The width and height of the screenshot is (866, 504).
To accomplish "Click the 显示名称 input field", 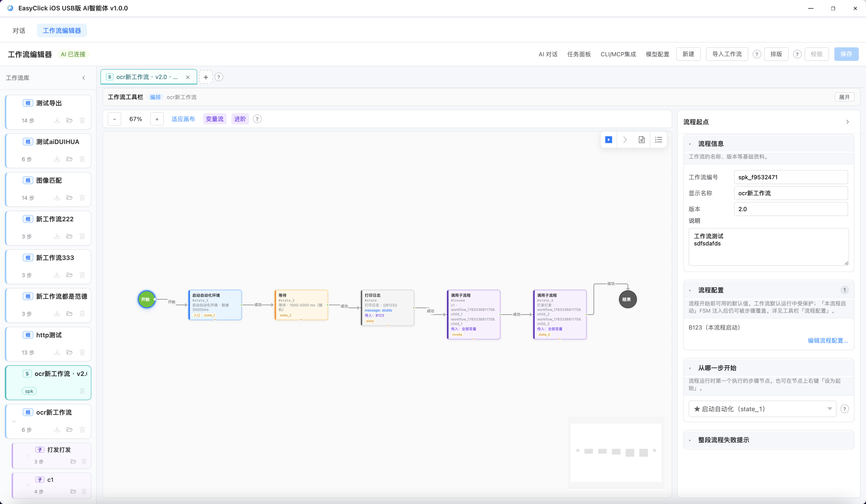I will 791,193.
